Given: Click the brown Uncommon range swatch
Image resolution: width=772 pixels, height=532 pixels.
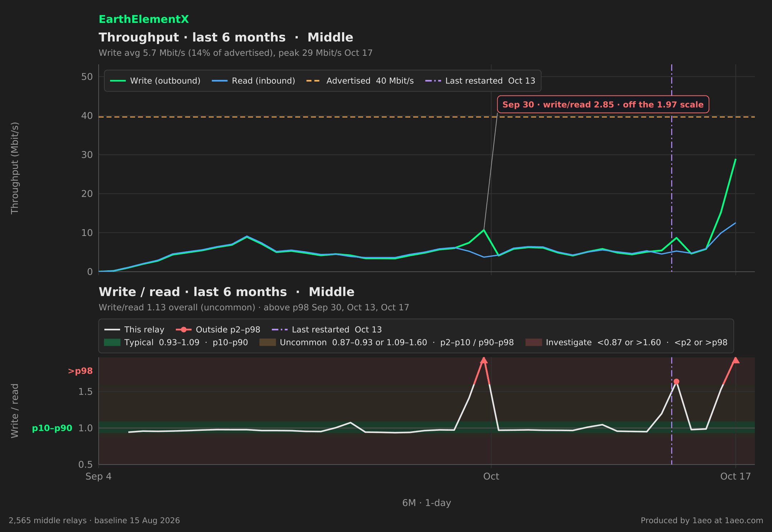Looking at the screenshot, I should [267, 343].
